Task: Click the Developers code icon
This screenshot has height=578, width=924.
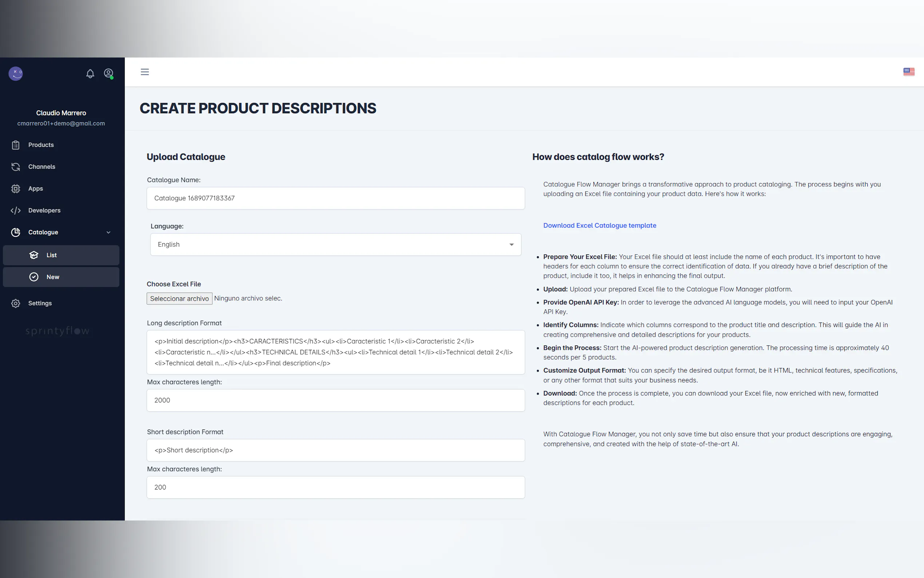Action: click(16, 210)
